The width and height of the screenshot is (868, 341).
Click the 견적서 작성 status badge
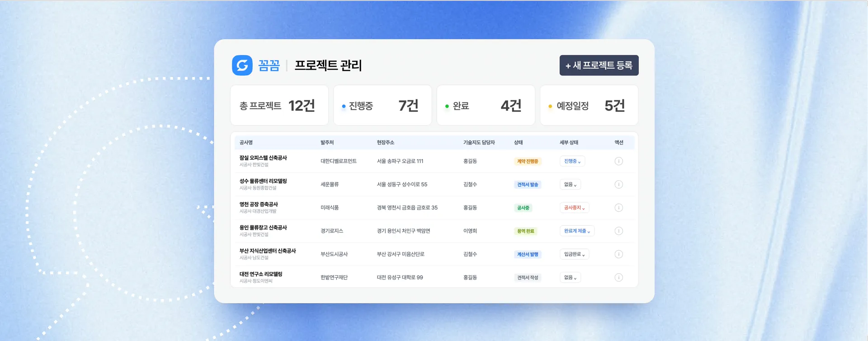[x=528, y=277]
